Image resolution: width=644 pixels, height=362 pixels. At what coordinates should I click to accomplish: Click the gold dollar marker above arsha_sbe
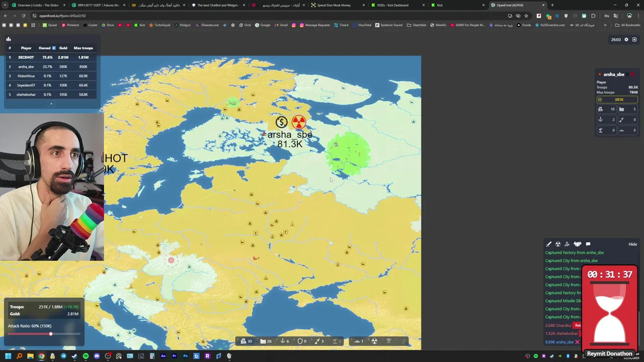(282, 122)
